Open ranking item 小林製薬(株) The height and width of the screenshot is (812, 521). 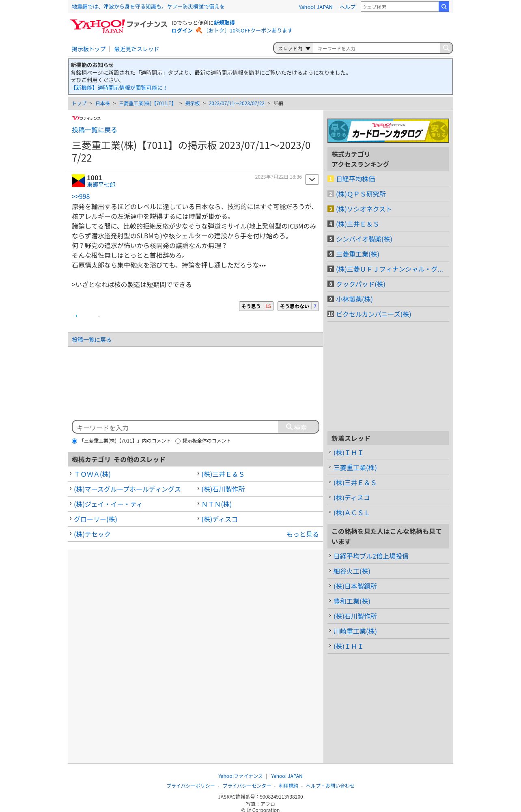point(354,299)
